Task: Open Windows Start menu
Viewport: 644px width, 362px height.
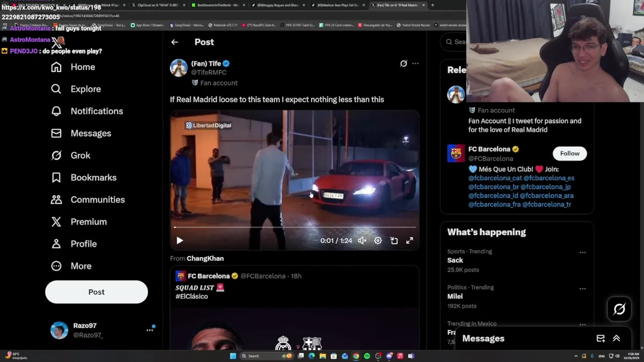Action: click(x=233, y=356)
